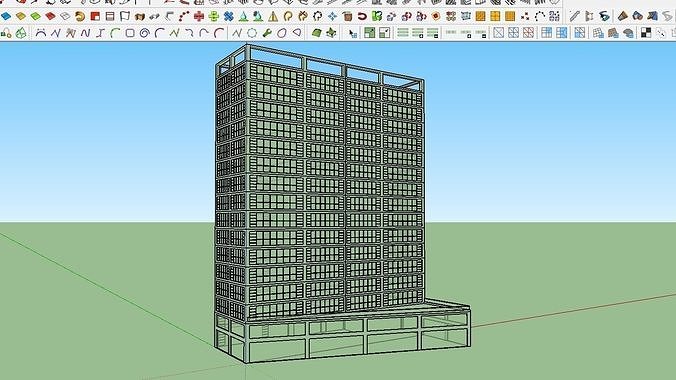Click the green wireframe gem icon

coord(21,33)
